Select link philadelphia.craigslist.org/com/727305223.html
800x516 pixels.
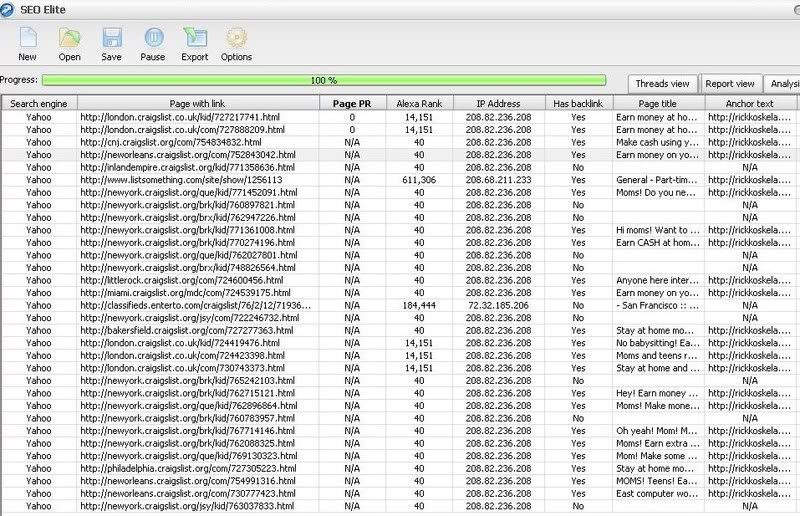pos(188,469)
